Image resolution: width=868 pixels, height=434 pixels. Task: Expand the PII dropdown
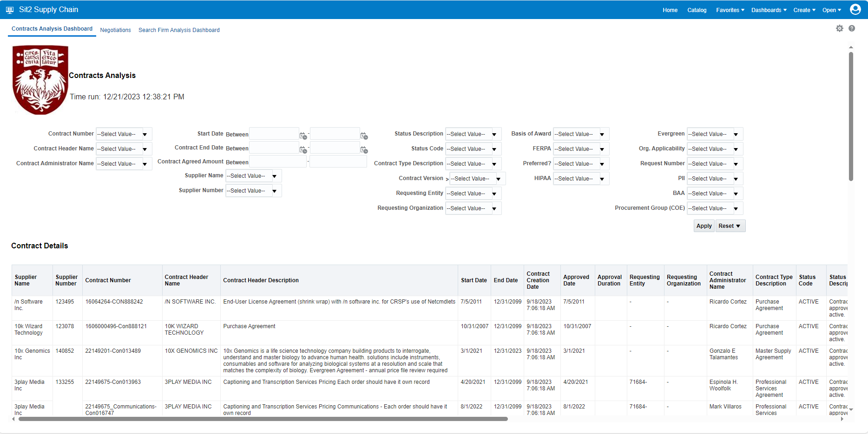[736, 179]
